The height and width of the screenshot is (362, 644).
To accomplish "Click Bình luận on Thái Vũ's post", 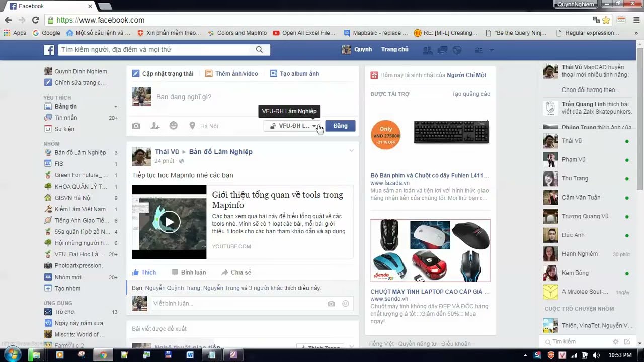I will (189, 272).
